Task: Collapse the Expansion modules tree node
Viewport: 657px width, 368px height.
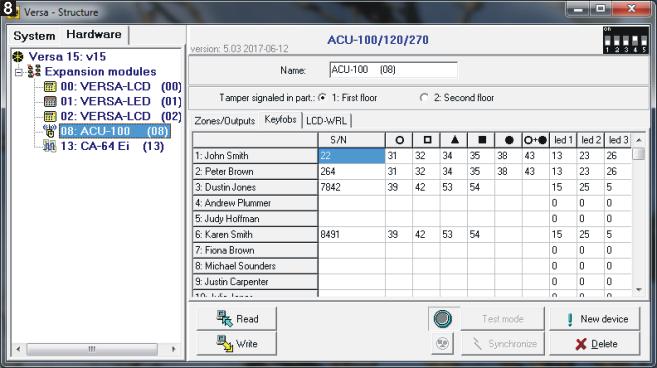Action: click(18, 72)
